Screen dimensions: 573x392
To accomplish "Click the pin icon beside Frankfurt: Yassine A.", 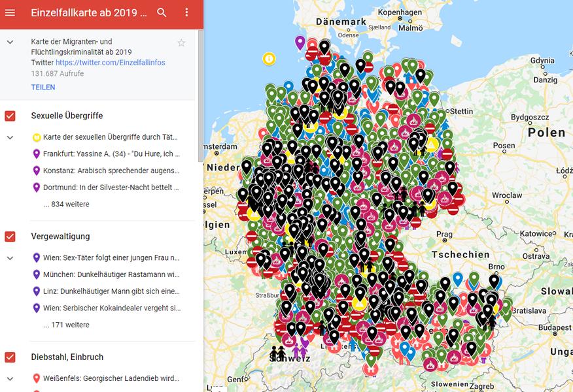I will (36, 154).
